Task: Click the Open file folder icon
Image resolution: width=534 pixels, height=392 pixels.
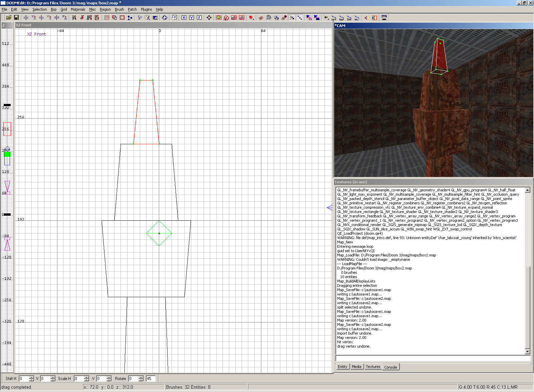Action: 9,18
